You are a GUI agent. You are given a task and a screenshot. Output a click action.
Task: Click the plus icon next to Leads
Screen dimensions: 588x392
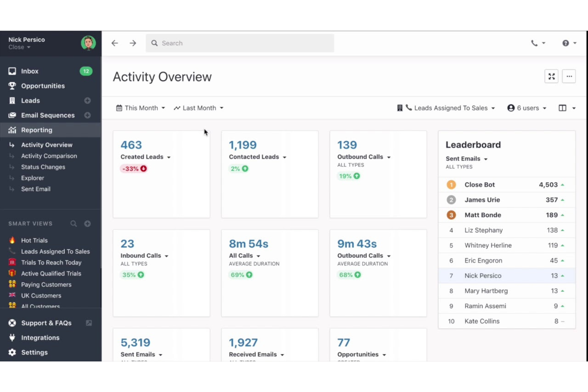[x=87, y=100]
